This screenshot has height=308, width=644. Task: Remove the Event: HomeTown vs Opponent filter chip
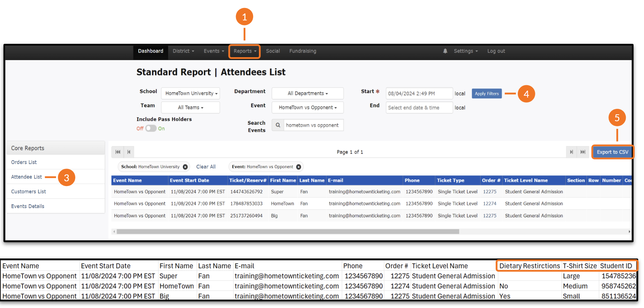(299, 167)
